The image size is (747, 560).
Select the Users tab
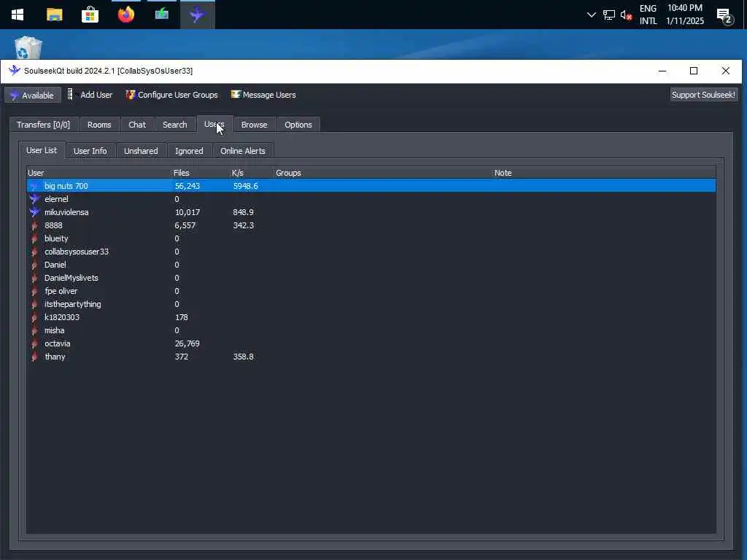(214, 124)
